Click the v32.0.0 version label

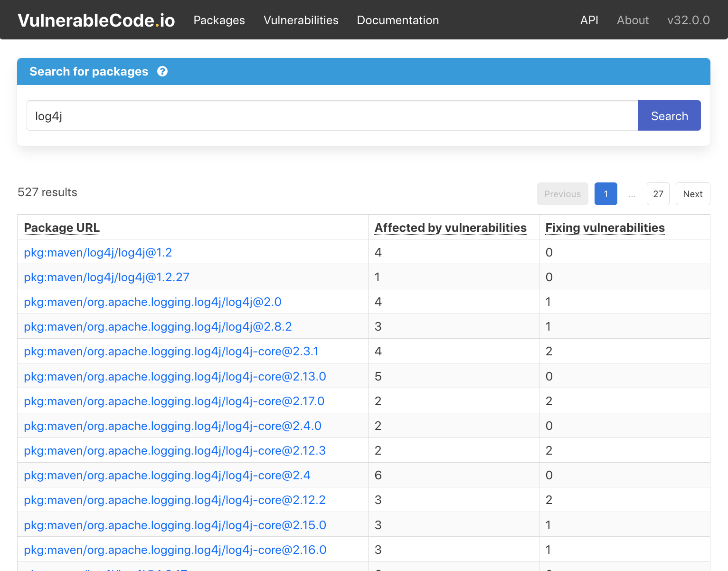point(689,20)
